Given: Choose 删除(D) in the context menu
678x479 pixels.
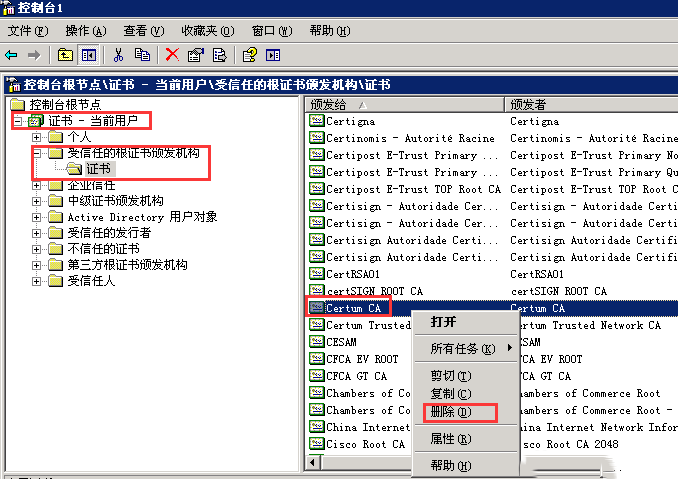Looking at the screenshot, I should (466, 412).
